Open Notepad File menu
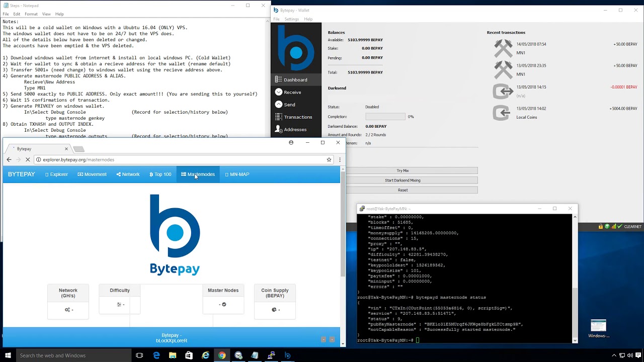Screen dimensions: 644x362 (x=6, y=14)
